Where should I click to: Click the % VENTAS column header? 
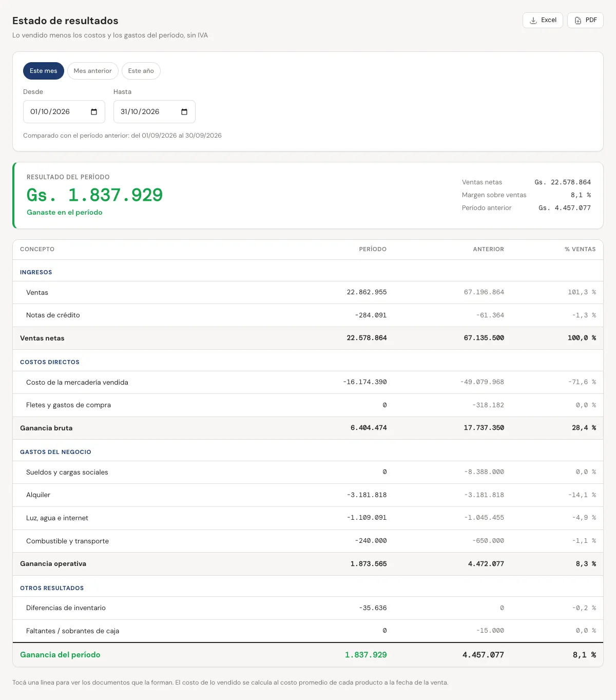click(x=580, y=249)
